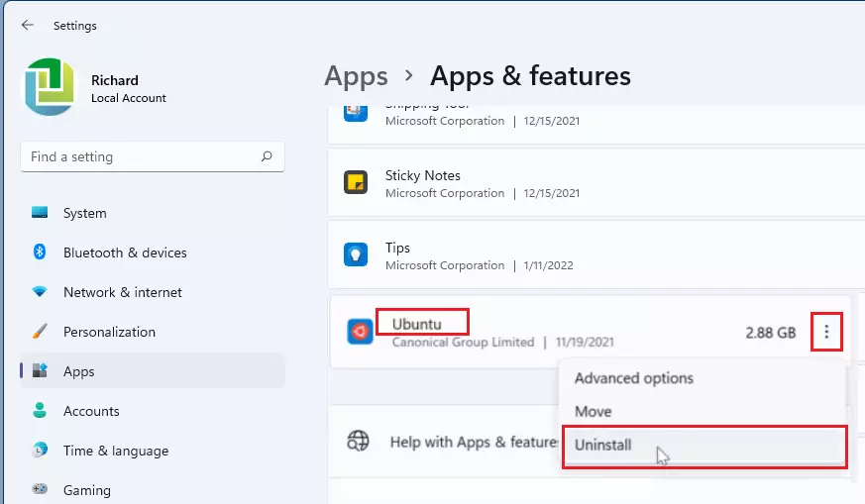Click the Accounts person icon
The width and height of the screenshot is (865, 504).
pos(40,410)
